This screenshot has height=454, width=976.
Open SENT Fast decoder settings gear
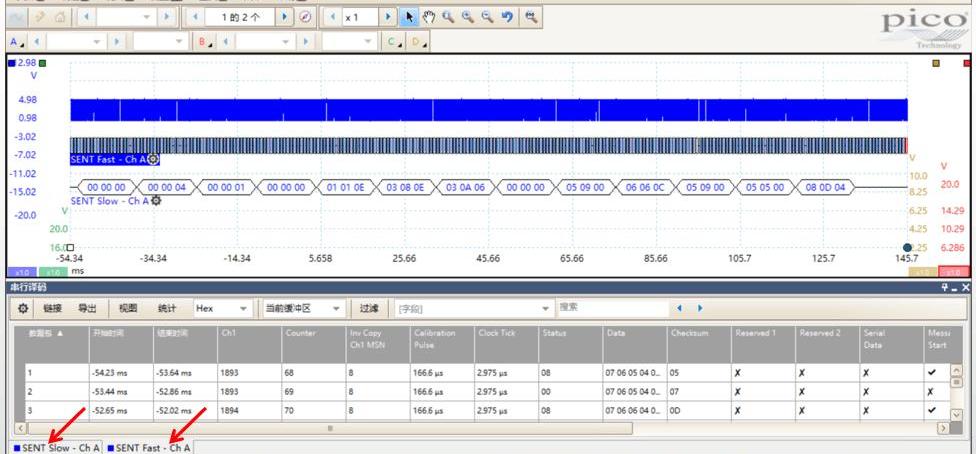153,159
